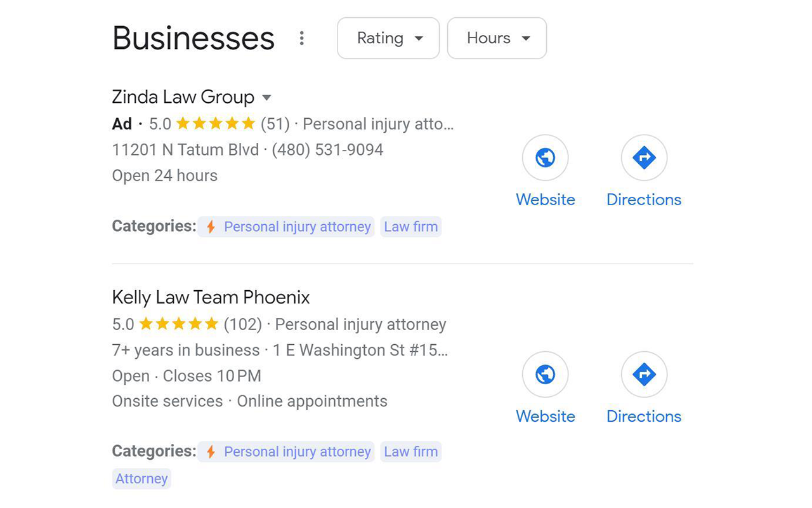
Task: Open Kelly Law Team Phoenix listing title
Action: pos(211,297)
